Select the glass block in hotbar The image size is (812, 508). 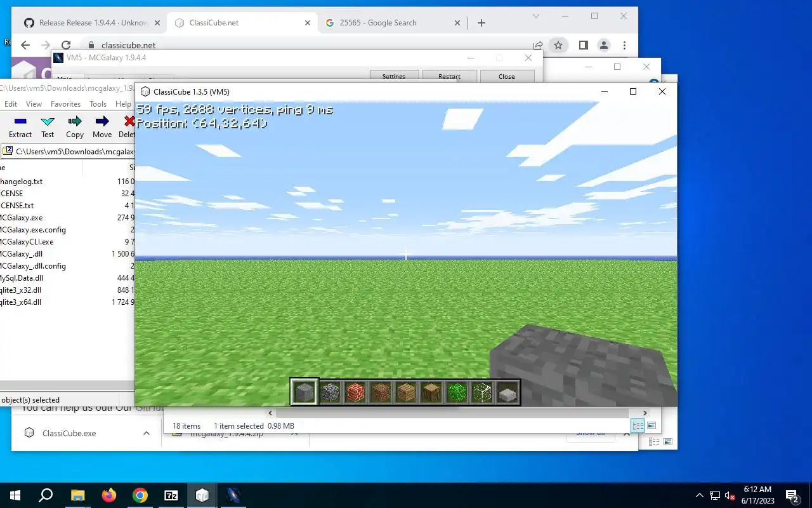click(x=482, y=392)
